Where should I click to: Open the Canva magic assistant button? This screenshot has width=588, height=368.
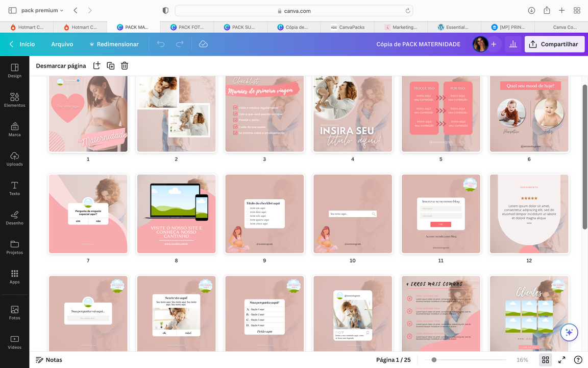click(x=569, y=332)
